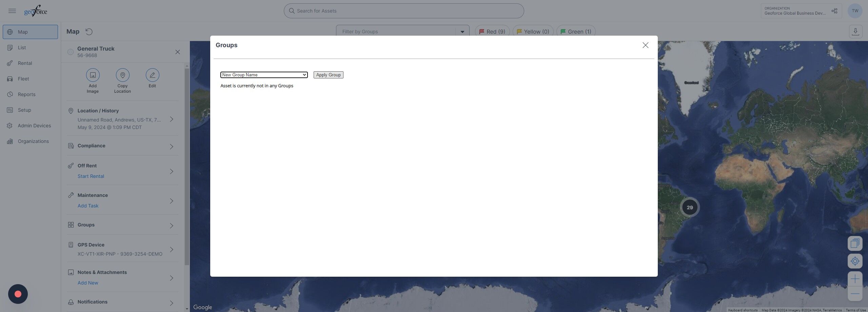The width and height of the screenshot is (868, 312).
Task: Toggle the Red (9) flag filter
Action: 492,32
